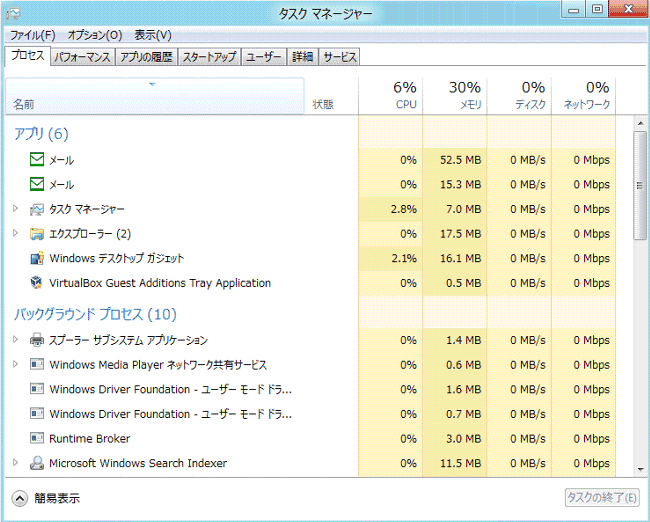Switch to the アプリの履歴 tab
Image resolution: width=650 pixels, height=522 pixels.
(146, 57)
